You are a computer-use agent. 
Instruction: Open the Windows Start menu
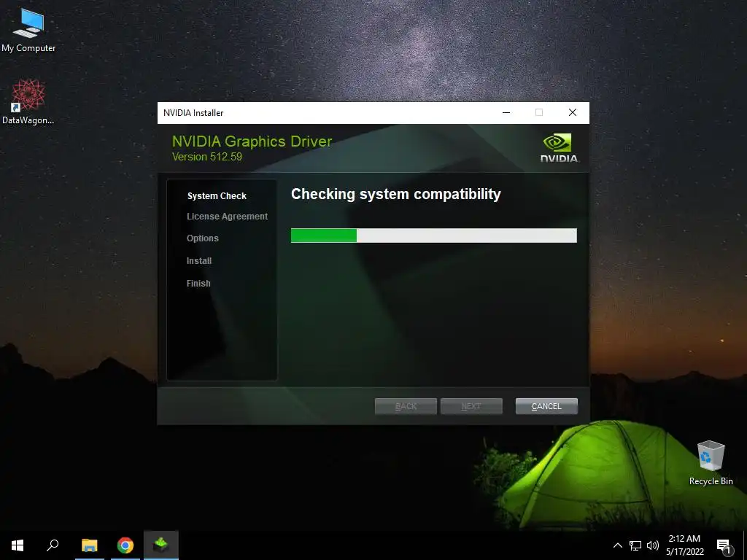(18, 545)
